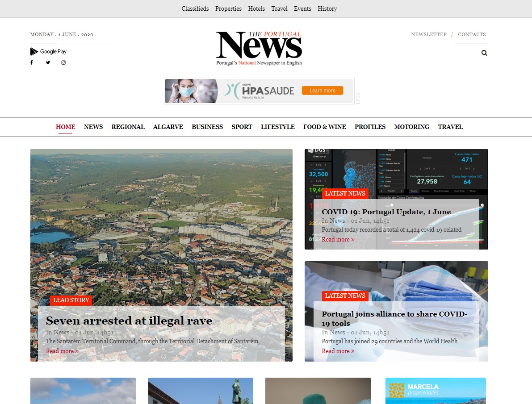Open the Facebook icon link
This screenshot has height=404, width=532.
[32, 62]
